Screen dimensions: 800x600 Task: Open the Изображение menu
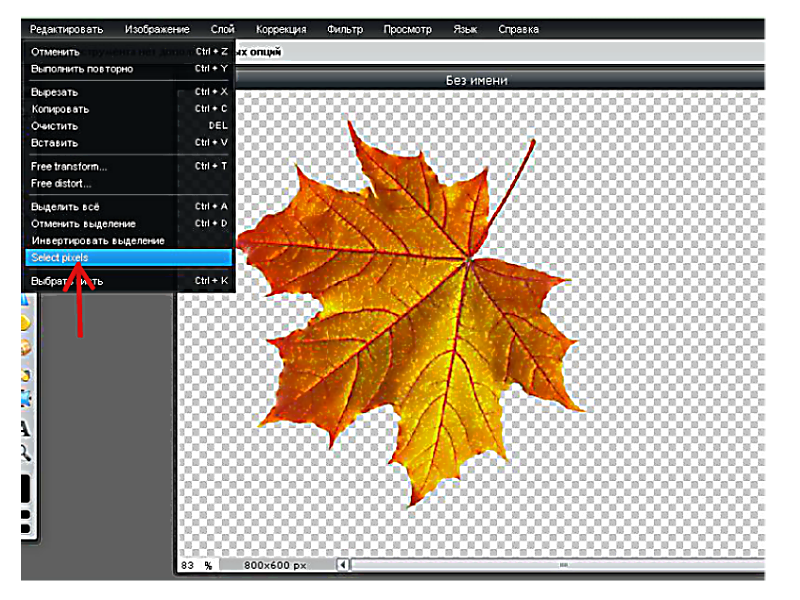tap(157, 29)
